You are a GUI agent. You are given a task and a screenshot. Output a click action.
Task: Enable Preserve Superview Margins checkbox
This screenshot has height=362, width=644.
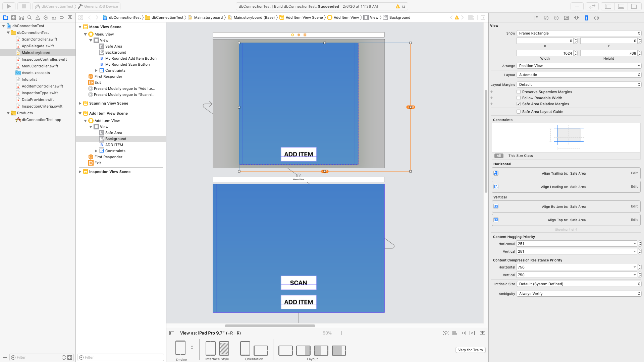(x=519, y=92)
